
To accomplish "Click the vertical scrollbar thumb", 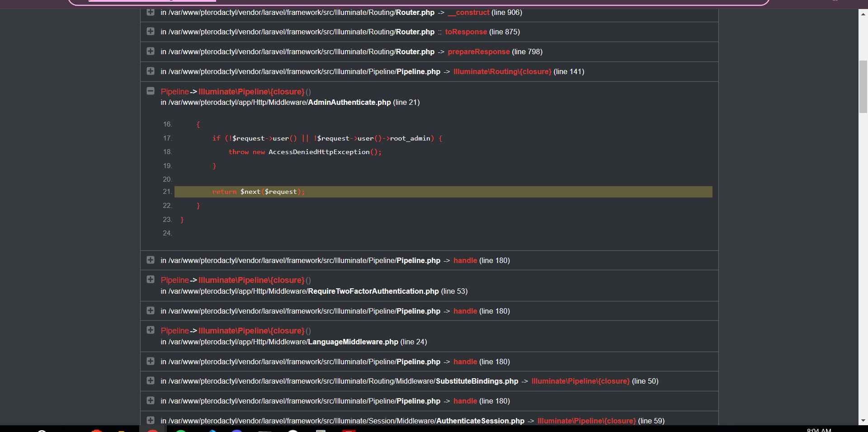I will click(x=863, y=87).
